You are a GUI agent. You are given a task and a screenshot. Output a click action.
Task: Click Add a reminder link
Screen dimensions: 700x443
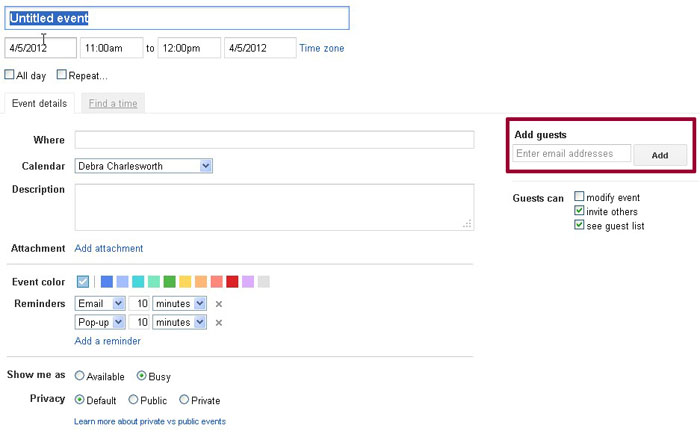tap(108, 341)
